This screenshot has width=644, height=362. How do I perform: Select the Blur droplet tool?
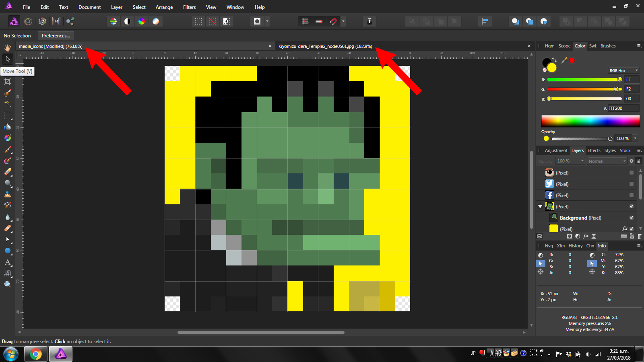pyautogui.click(x=8, y=217)
